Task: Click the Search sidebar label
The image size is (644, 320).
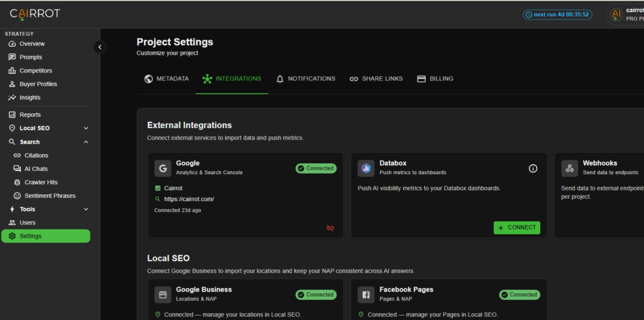Action: (30, 142)
